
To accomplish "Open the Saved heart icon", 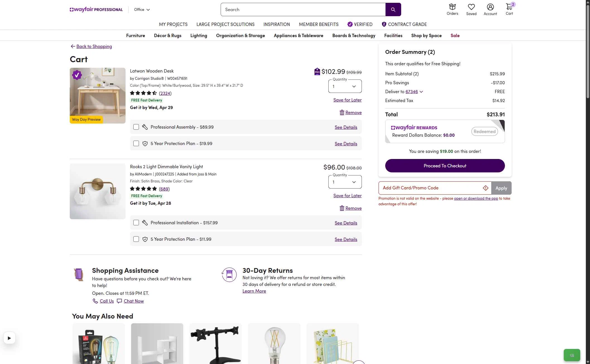I will pos(471,7).
